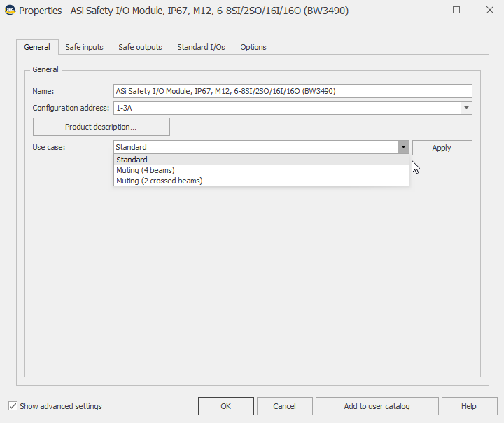Open the Product description button
Image resolution: width=504 pixels, height=423 pixels.
pyautogui.click(x=101, y=127)
